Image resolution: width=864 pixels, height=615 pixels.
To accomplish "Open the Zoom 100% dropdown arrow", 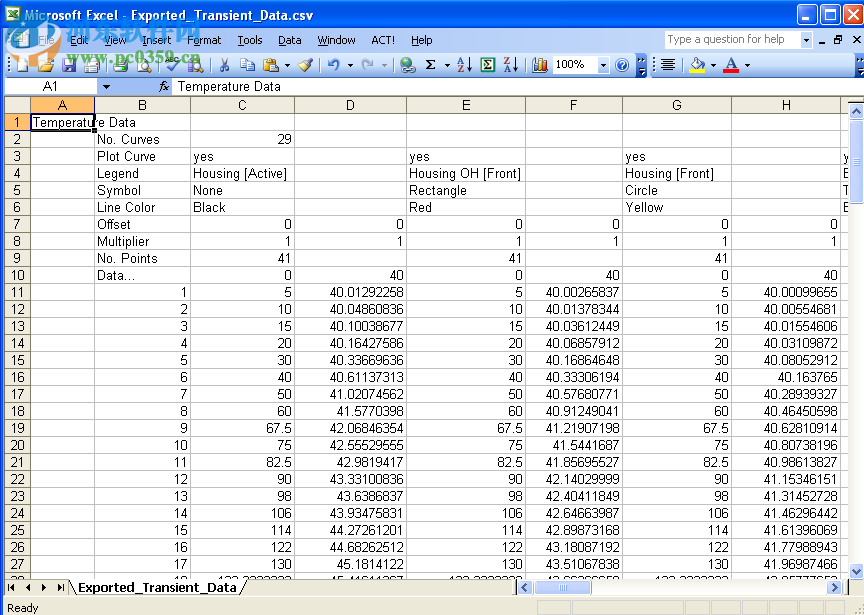I will click(x=603, y=66).
